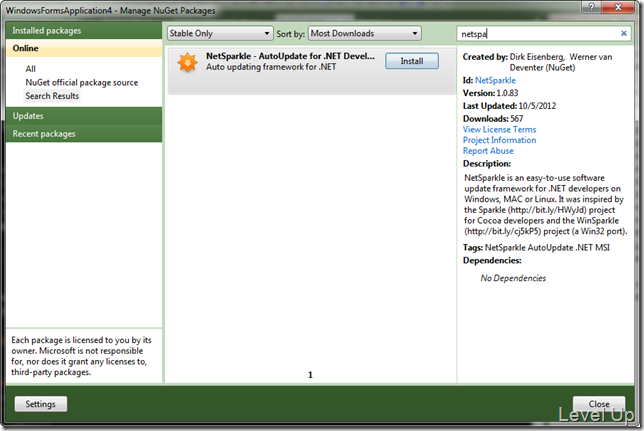
Task: Click the NetSparkle orange package icon
Action: point(187,62)
